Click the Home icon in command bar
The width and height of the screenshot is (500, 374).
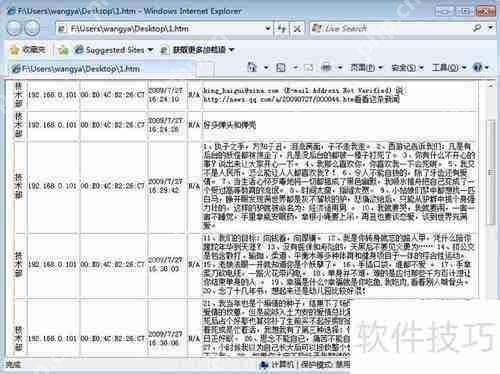pyautogui.click(x=252, y=68)
